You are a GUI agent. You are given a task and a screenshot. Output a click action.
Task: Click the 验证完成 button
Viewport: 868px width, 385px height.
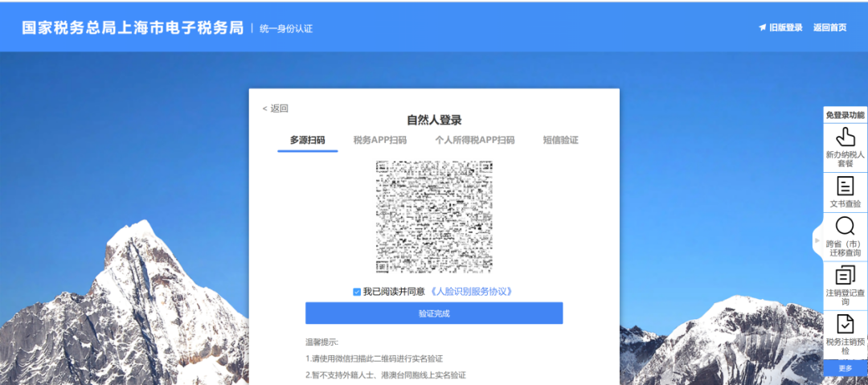tap(434, 313)
